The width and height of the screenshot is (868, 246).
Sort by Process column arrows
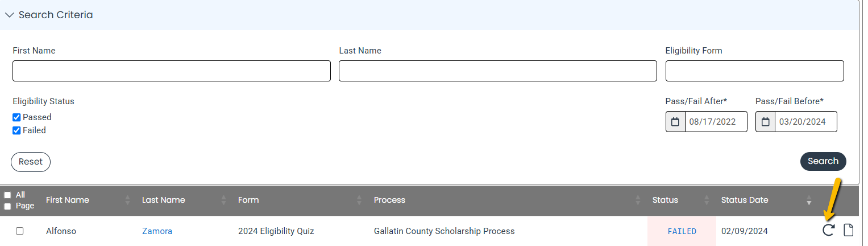pyautogui.click(x=637, y=200)
